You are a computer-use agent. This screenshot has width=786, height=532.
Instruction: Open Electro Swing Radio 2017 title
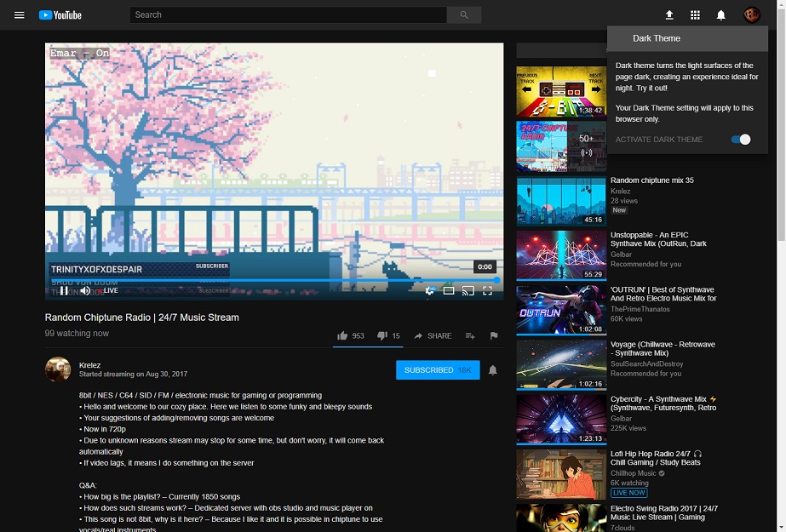[663, 512]
